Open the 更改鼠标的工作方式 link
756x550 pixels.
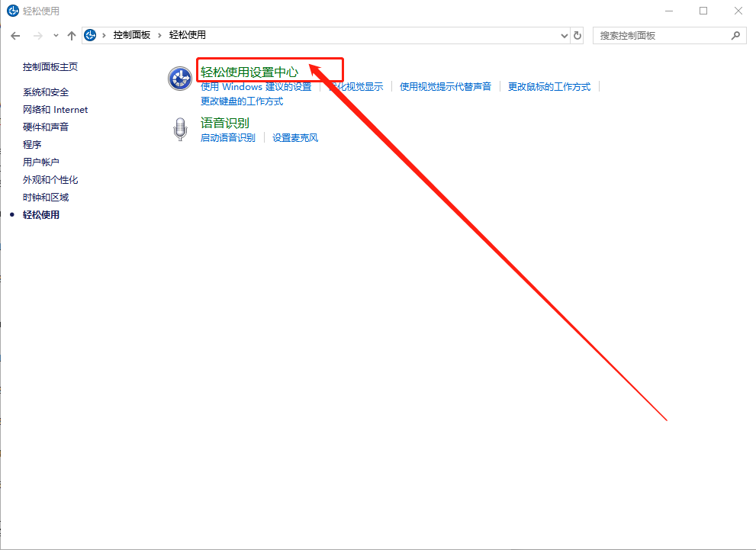pyautogui.click(x=549, y=87)
